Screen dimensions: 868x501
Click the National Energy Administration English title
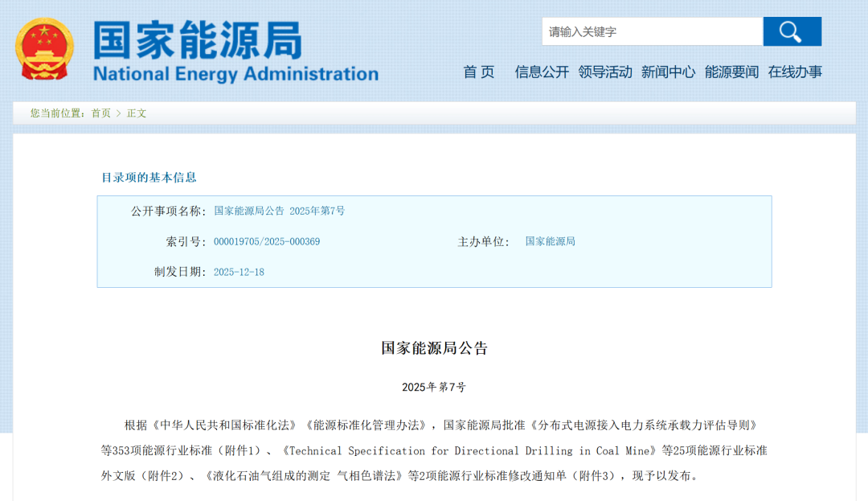click(235, 74)
